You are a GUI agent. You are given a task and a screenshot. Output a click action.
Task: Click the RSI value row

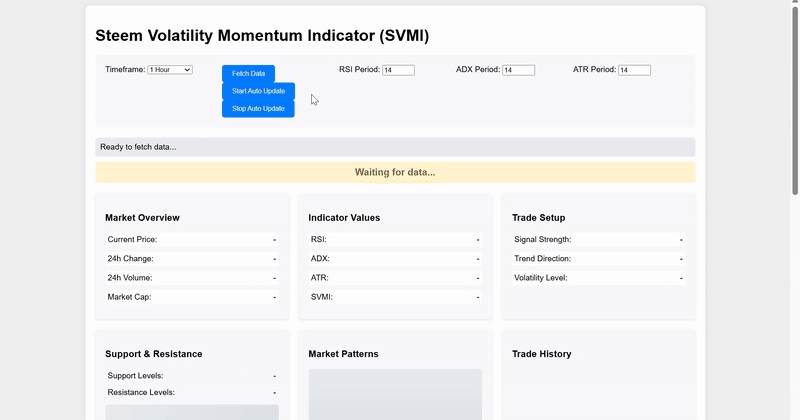pos(395,239)
